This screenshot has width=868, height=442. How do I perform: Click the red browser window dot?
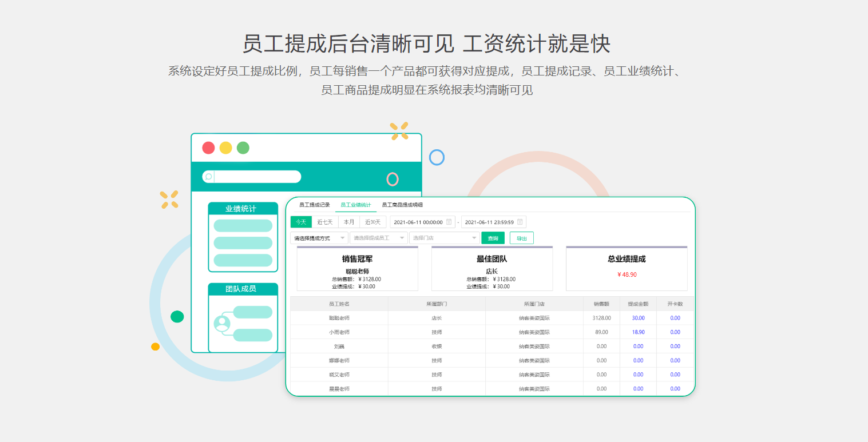[x=208, y=148]
